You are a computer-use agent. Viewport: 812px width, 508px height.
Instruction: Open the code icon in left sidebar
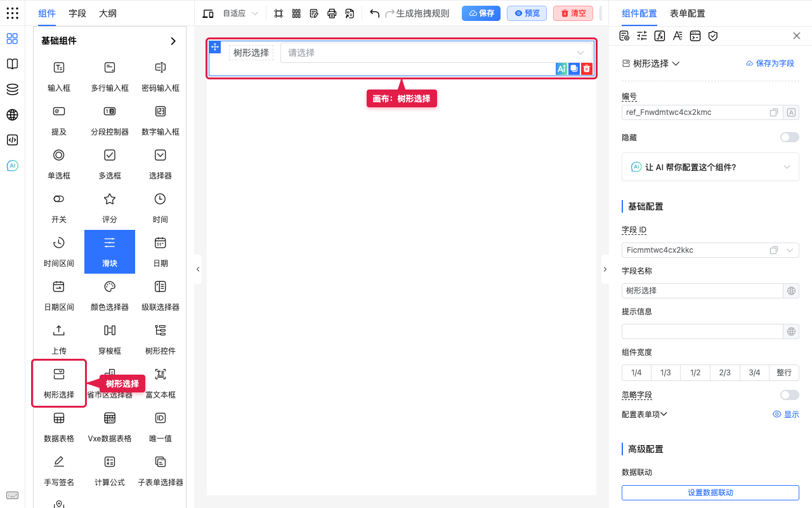(x=12, y=140)
